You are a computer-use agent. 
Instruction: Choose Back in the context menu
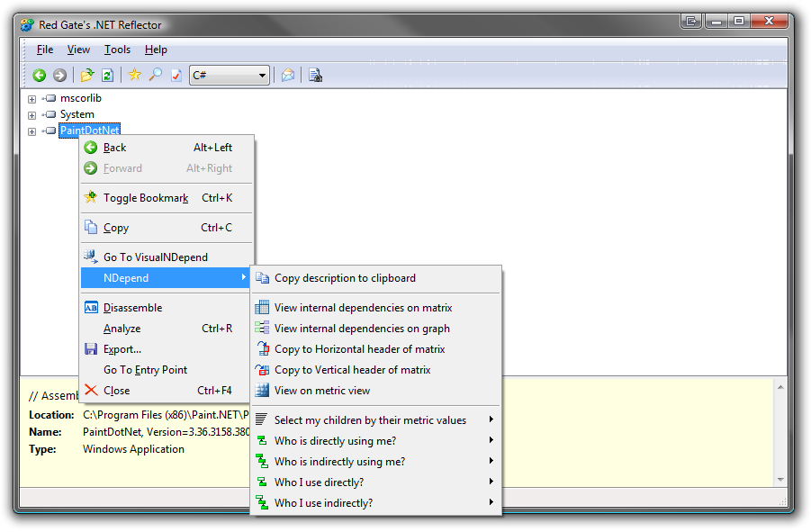167,148
